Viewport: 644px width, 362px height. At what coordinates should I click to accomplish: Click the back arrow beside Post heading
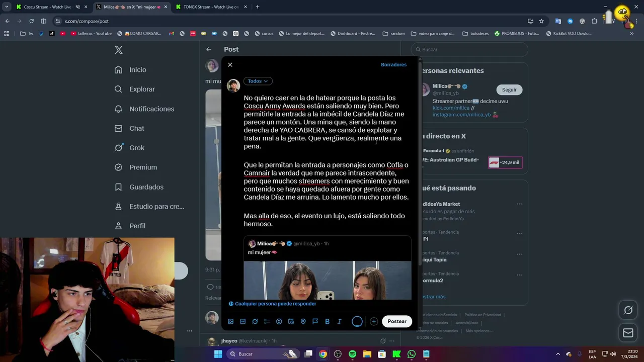pyautogui.click(x=209, y=49)
